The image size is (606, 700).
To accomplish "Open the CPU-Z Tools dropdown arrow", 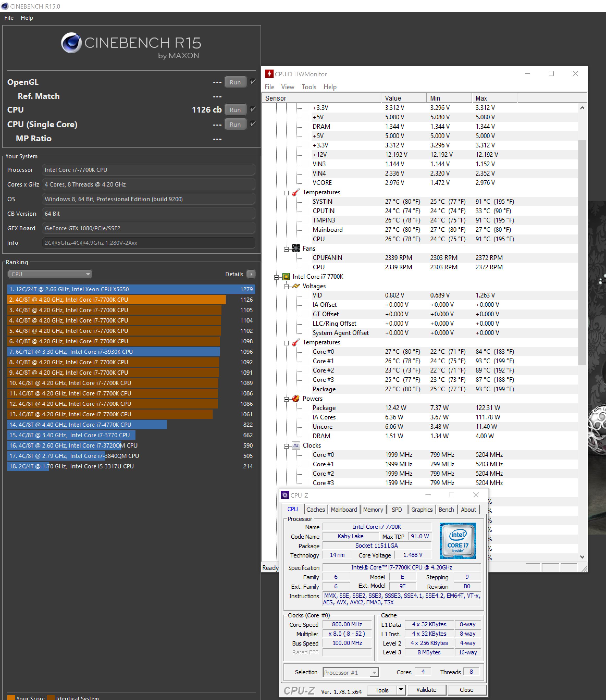I will click(401, 690).
